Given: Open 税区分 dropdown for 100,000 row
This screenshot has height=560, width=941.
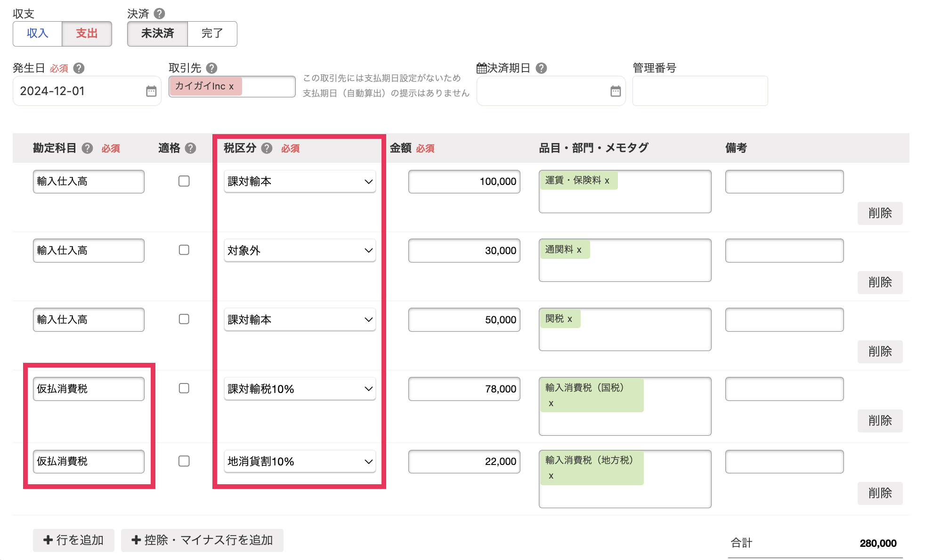Looking at the screenshot, I should 300,182.
